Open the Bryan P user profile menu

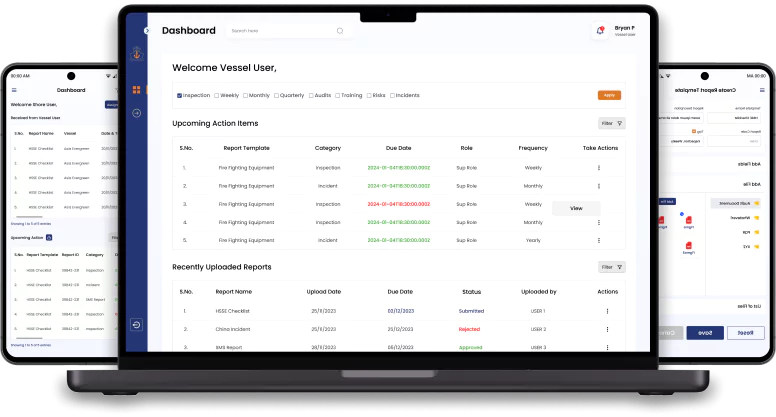625,31
